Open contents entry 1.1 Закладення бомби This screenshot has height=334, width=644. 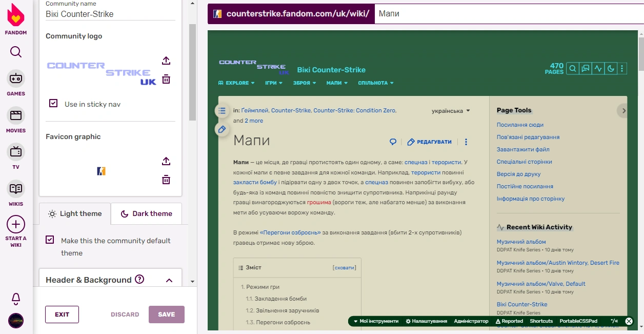point(276,299)
